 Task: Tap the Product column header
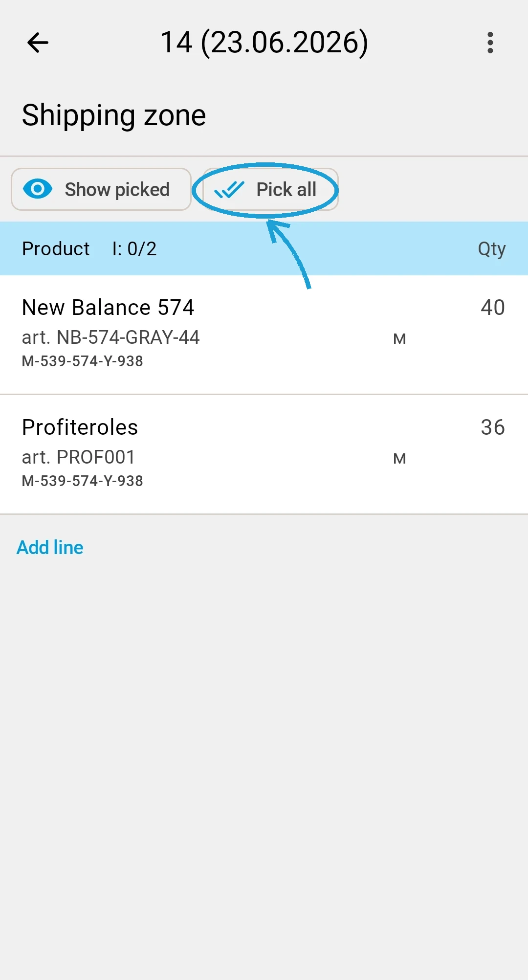click(56, 249)
